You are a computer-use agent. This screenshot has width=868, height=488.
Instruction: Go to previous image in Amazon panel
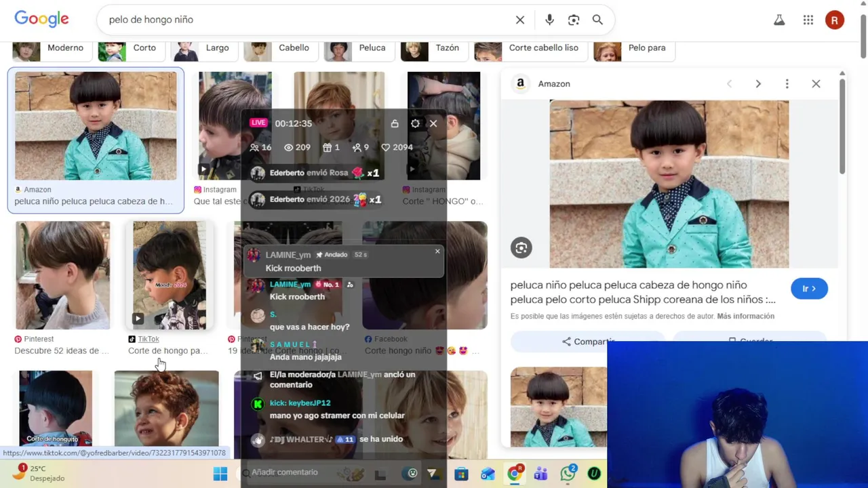[729, 84]
